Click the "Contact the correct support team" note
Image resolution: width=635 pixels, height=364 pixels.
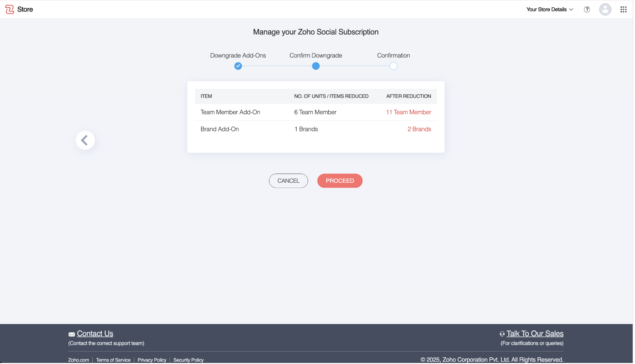(106, 343)
